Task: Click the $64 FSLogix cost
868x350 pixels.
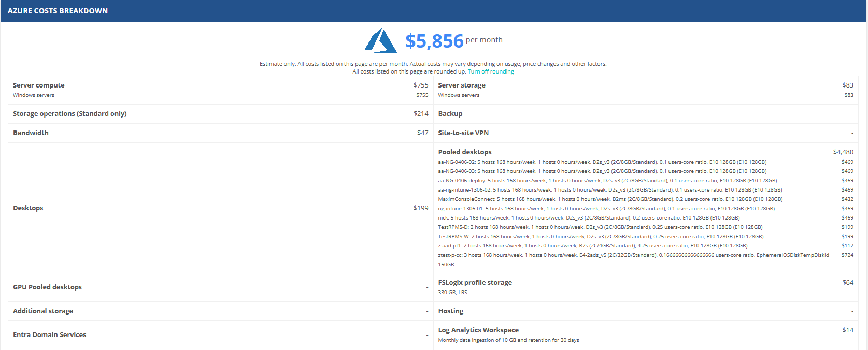Action: coord(848,282)
